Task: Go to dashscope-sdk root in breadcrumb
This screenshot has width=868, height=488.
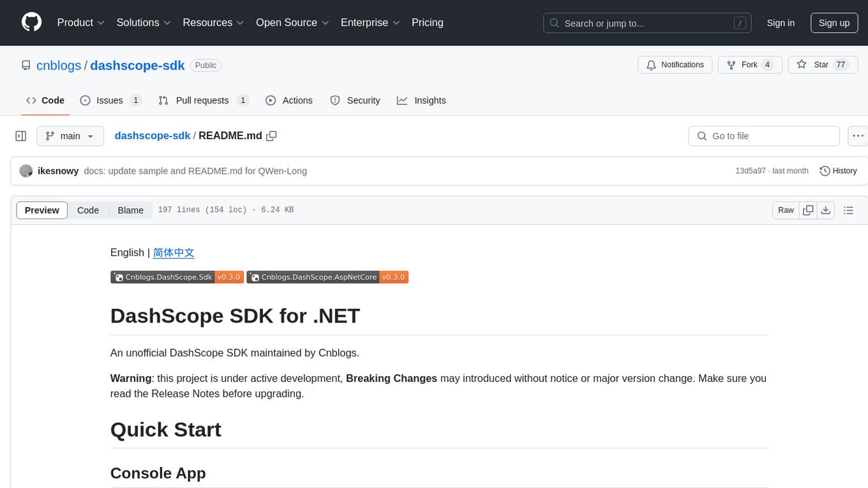Action: click(152, 135)
